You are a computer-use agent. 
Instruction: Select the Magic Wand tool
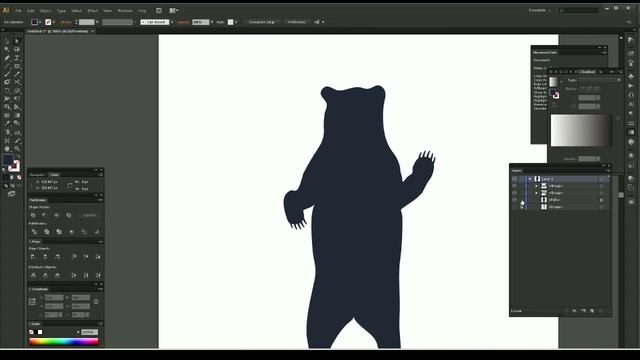coord(7,49)
